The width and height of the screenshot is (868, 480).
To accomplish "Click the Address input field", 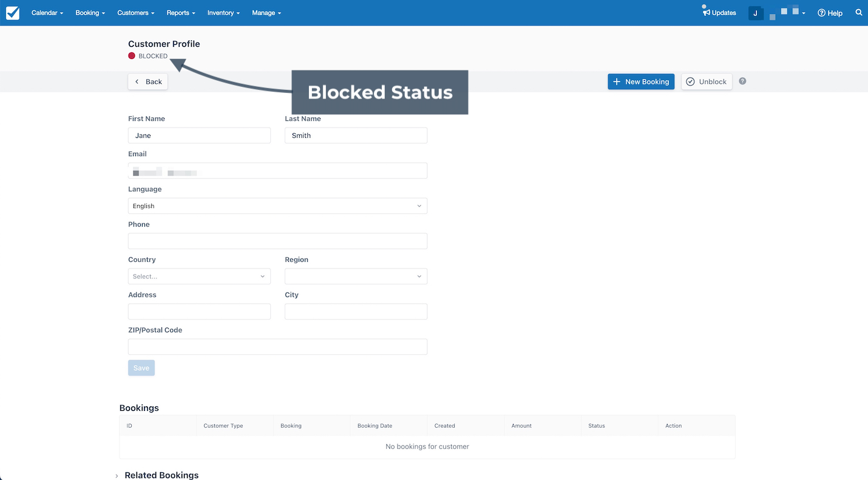I will 199,312.
